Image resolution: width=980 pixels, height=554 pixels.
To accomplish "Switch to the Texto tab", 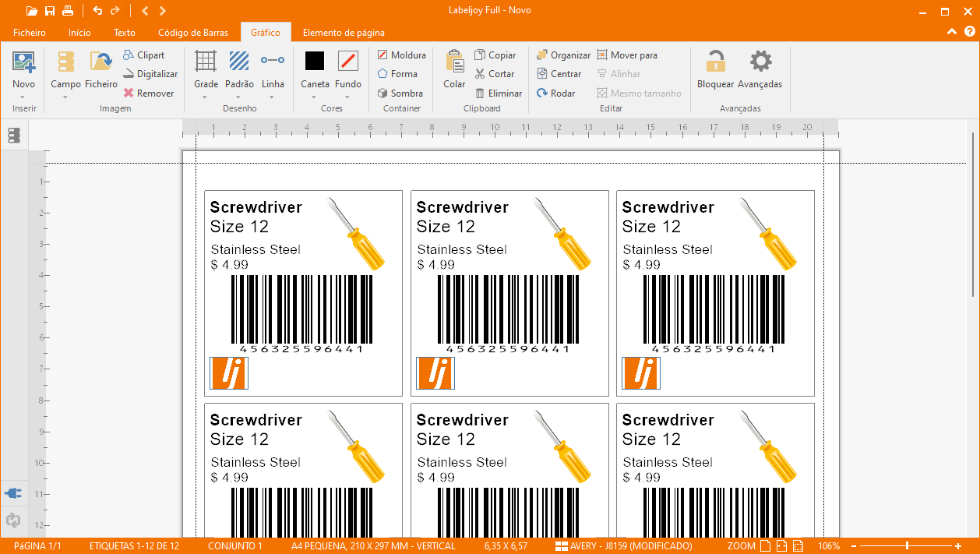I will [125, 33].
